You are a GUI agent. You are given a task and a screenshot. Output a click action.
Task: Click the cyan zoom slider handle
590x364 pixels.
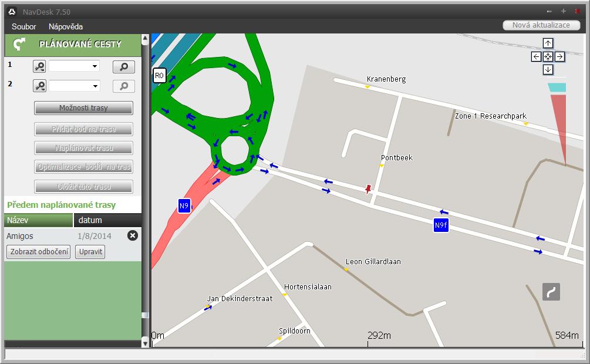pos(557,87)
